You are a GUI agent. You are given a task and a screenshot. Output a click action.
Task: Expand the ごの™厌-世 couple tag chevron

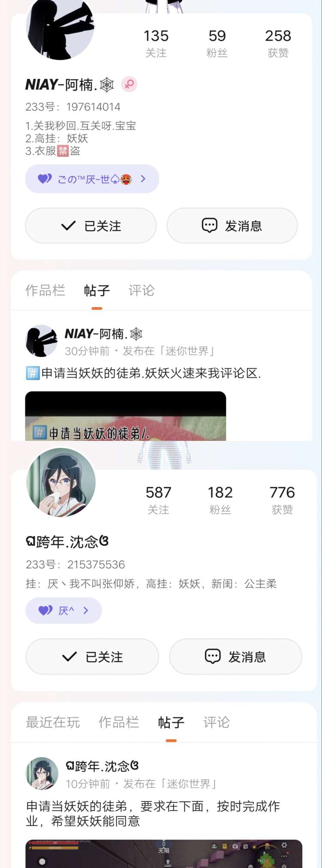pos(143,178)
